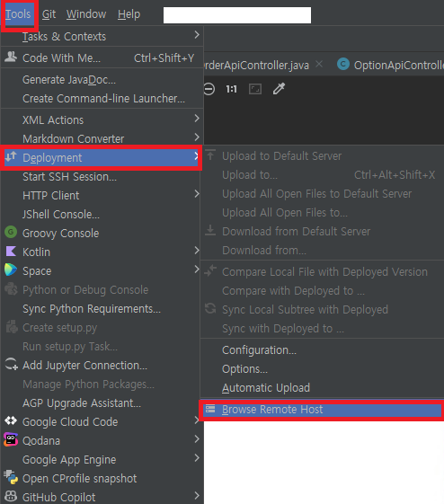Viewport: 444px width, 504px height.
Task: Click the 1:1 actual size icon
Action: point(232,89)
